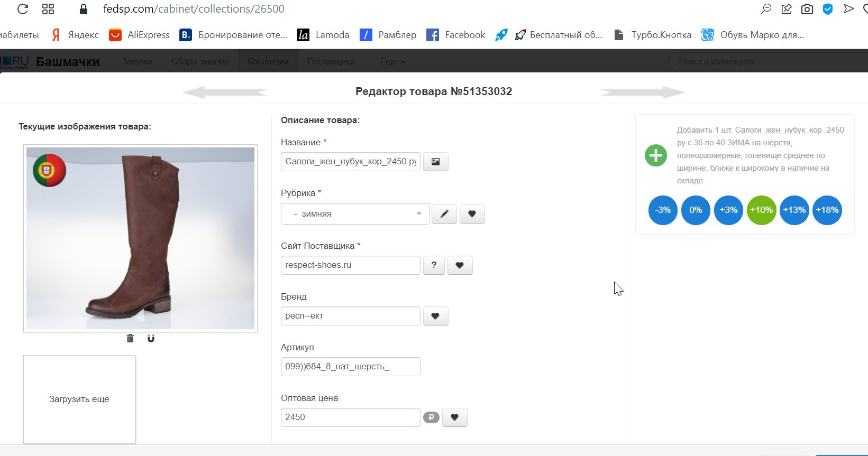868x456 pixels.
Task: Click the question mark button beside supplier site
Action: pos(434,265)
